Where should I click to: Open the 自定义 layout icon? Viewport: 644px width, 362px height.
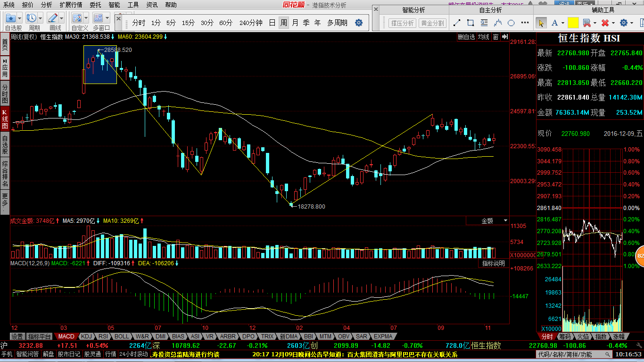pyautogui.click(x=77, y=18)
